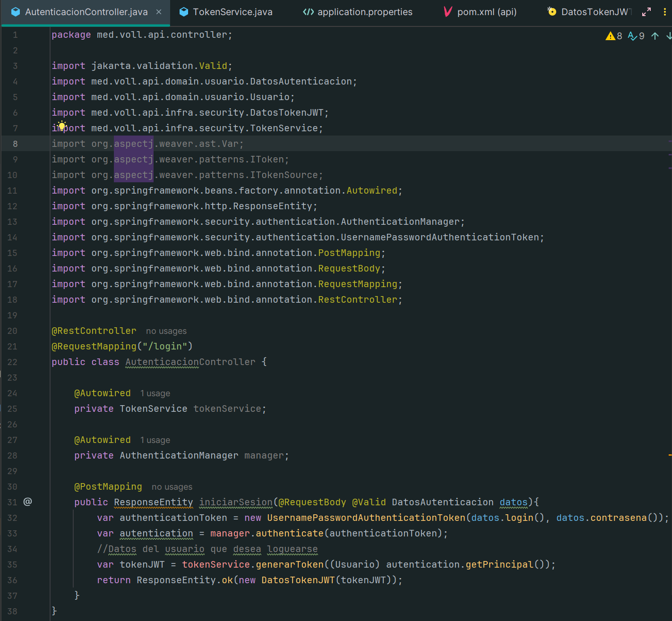Click the iniciarSesion method name
Image resolution: width=672 pixels, height=621 pixels.
click(236, 502)
